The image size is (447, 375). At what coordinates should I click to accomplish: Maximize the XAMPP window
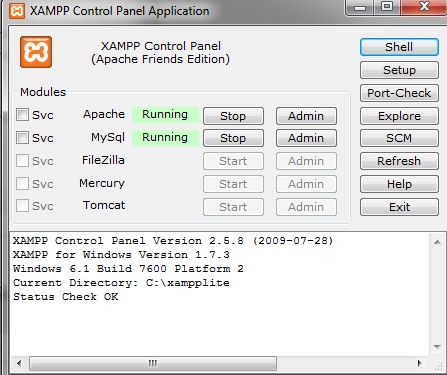[x=387, y=7]
